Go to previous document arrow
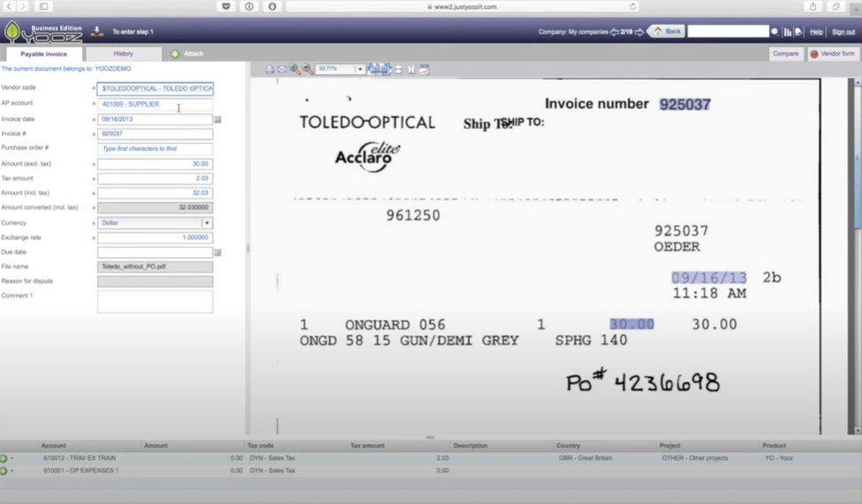Viewport: 862px width, 504px height. (614, 32)
